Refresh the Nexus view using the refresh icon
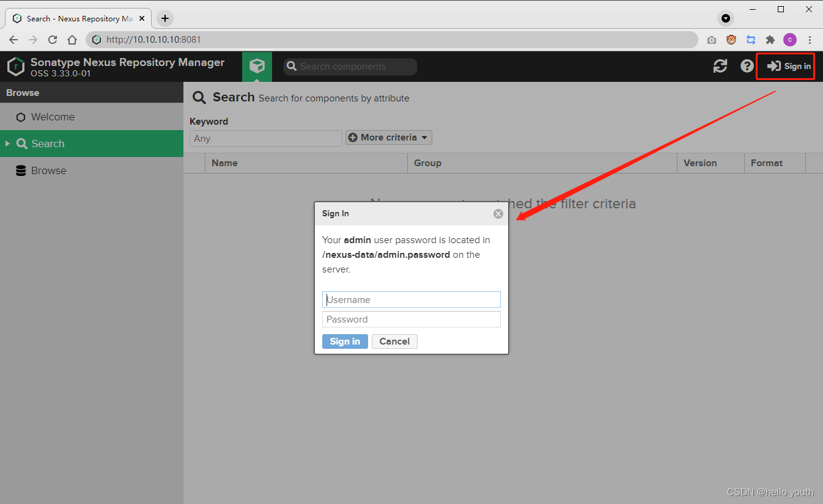This screenshot has width=823, height=504. [720, 66]
